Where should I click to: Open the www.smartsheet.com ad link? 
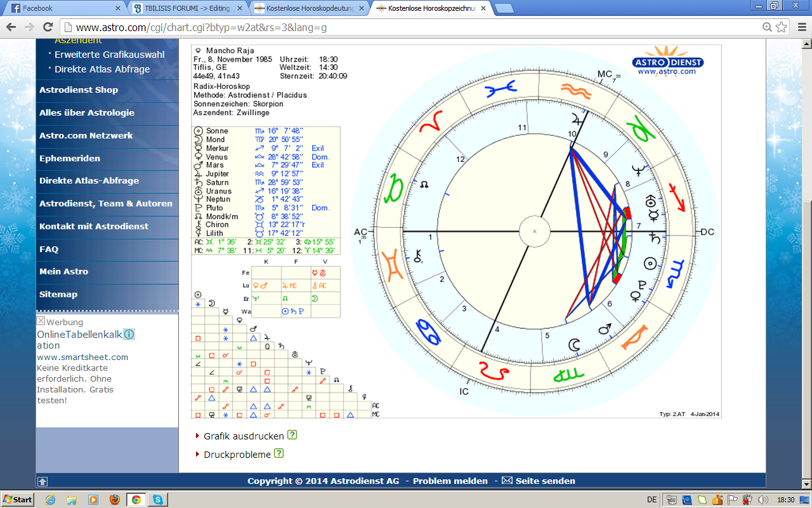(x=82, y=357)
